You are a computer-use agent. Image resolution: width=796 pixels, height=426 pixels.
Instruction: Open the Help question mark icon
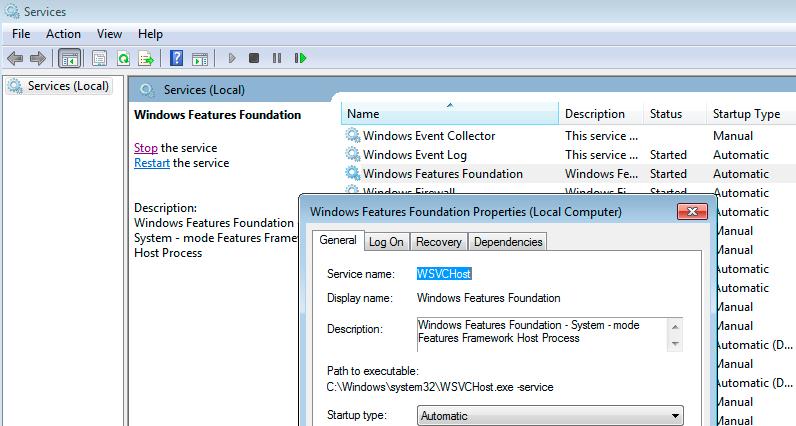[x=176, y=58]
